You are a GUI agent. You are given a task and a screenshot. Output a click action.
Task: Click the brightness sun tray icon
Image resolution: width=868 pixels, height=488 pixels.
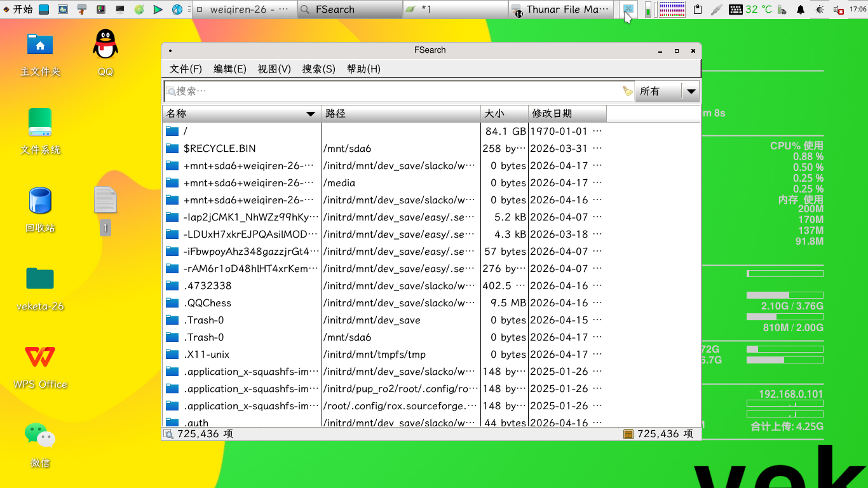click(820, 10)
